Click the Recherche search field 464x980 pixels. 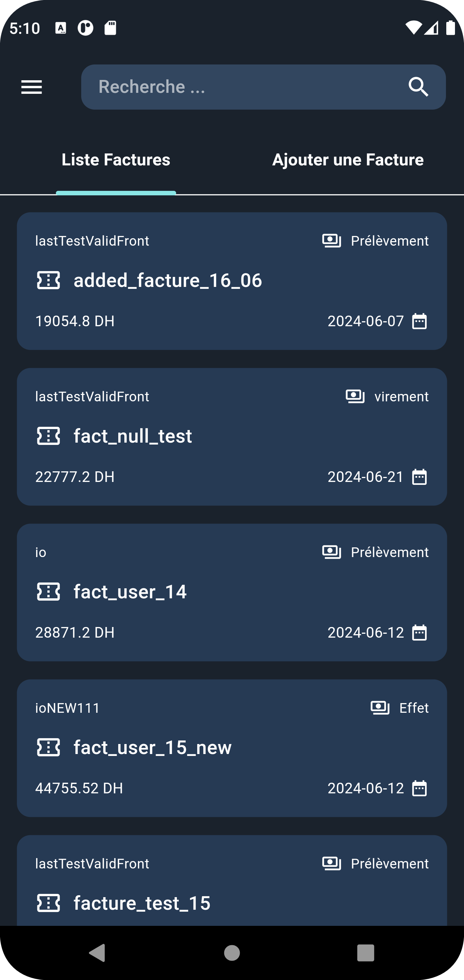[x=263, y=87]
